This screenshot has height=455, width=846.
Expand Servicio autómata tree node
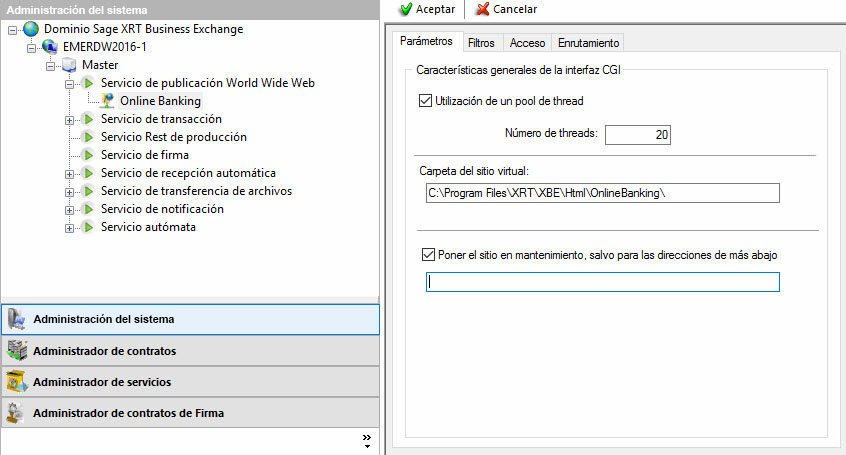pos(70,227)
